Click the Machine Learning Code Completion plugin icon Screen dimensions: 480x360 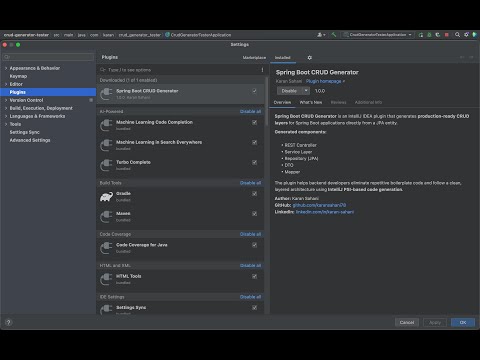pos(106,125)
